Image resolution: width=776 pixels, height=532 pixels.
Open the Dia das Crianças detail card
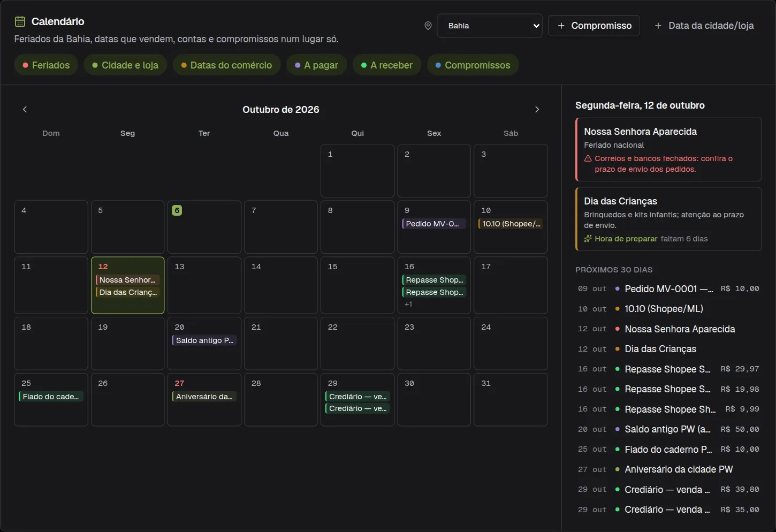tap(668, 219)
